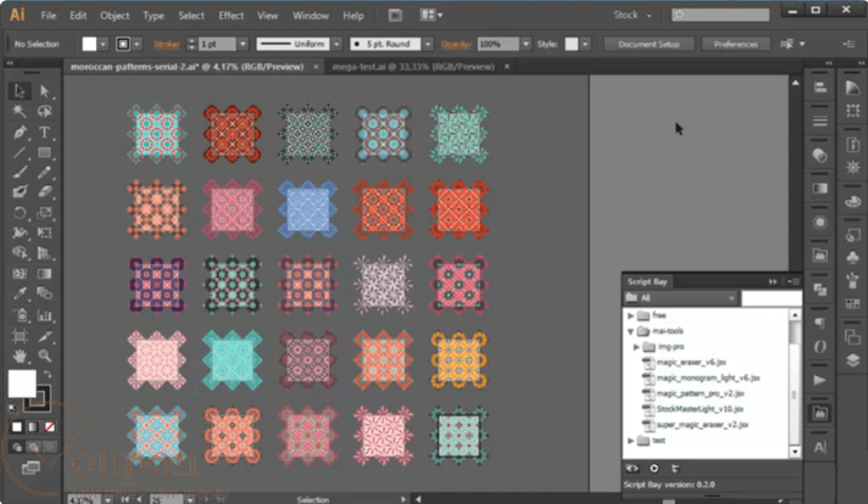
Task: Open Layers panel icon in right dock
Action: 853,361
